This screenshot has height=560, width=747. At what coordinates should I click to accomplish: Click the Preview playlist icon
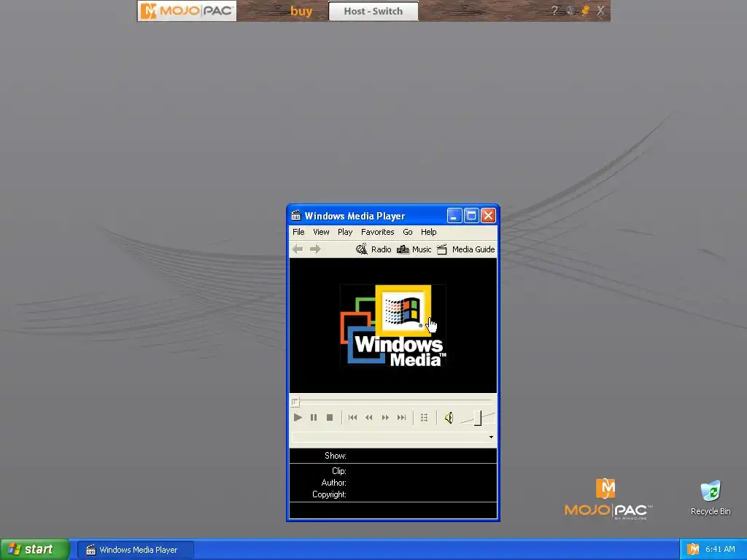point(424,418)
